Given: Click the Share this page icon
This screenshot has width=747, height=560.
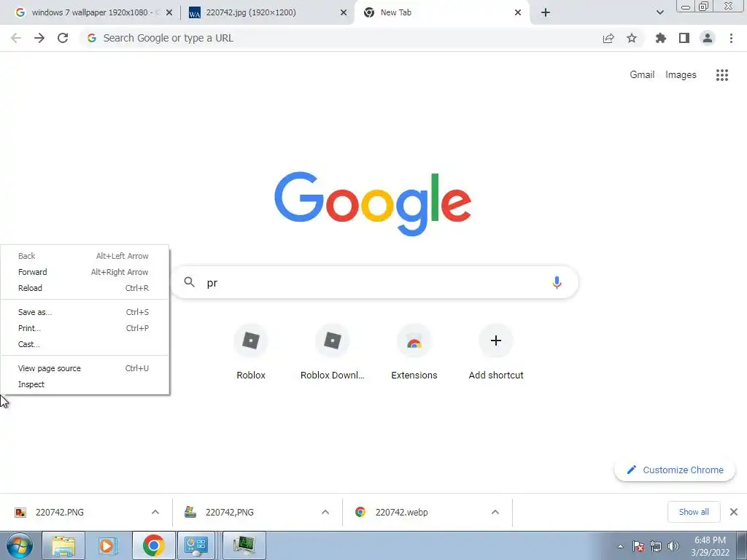Looking at the screenshot, I should point(608,38).
